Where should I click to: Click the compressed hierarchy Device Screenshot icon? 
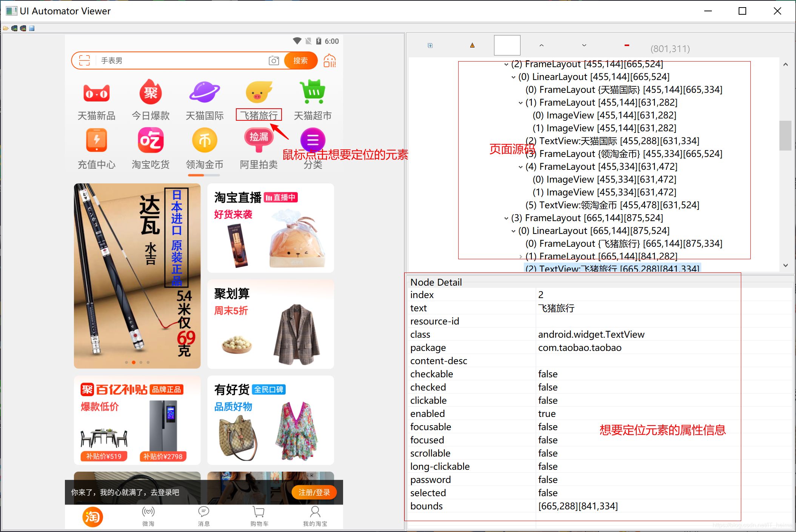point(23,28)
